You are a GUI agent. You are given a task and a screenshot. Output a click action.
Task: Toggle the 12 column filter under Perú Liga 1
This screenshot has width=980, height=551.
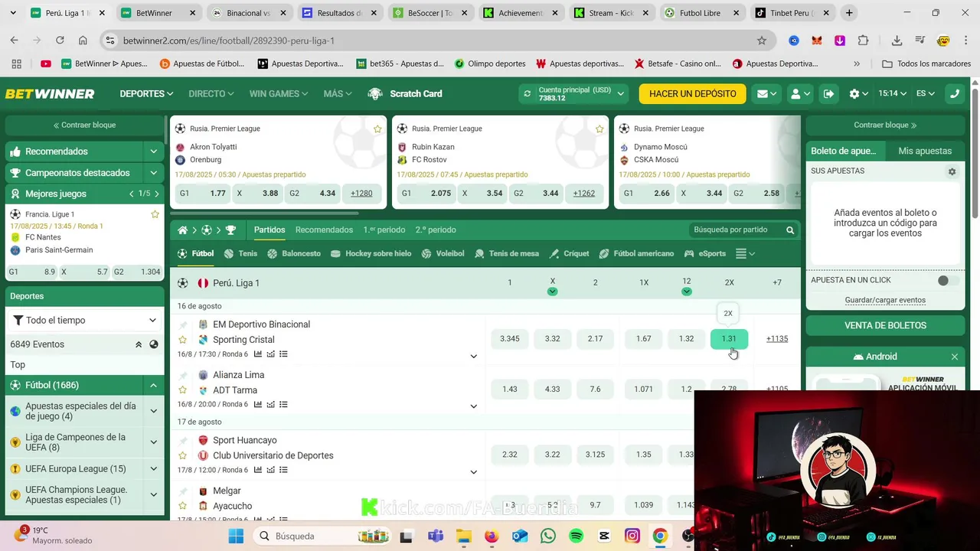pos(686,292)
